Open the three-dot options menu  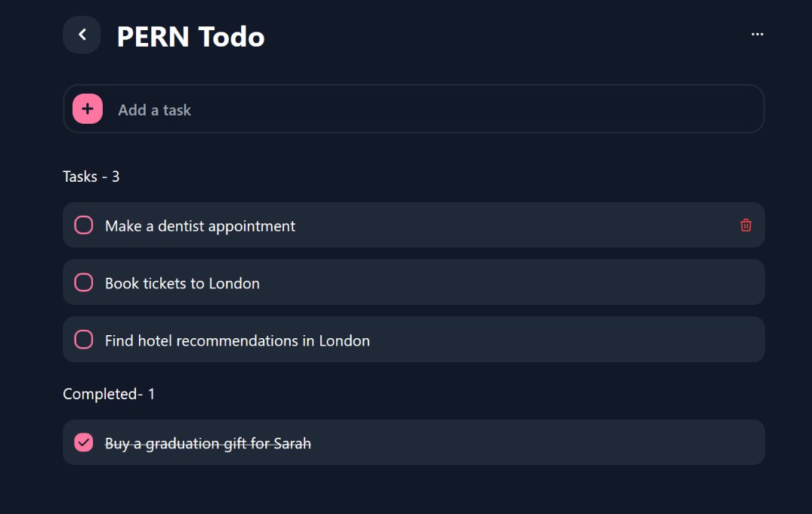(x=757, y=33)
